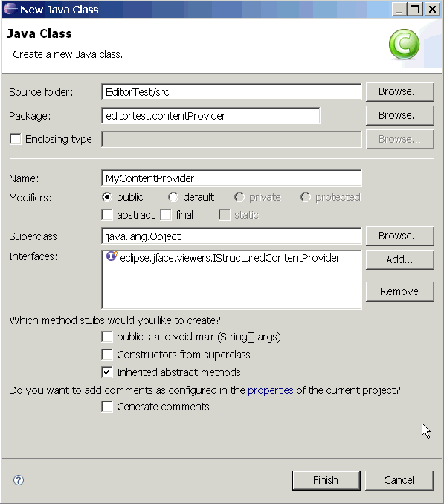Click Finish to create the class

point(326,480)
